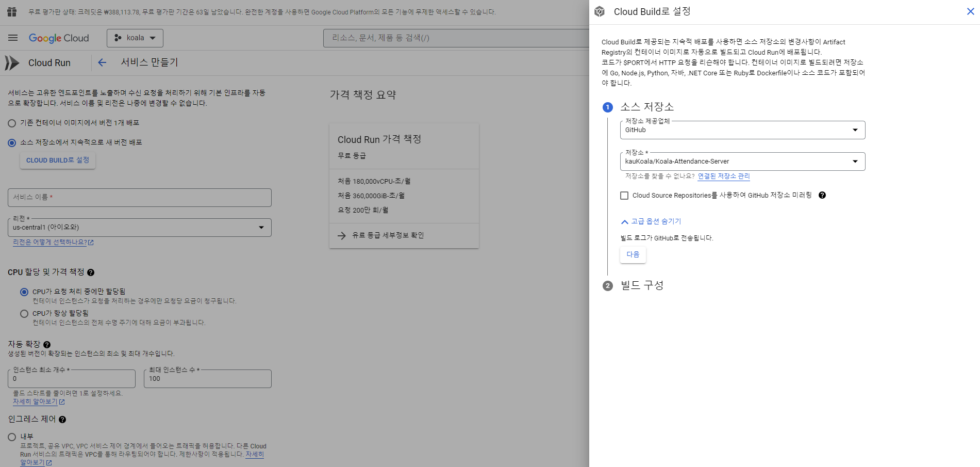
Task: Open the 리전 us-central1 dropdown
Action: point(140,228)
